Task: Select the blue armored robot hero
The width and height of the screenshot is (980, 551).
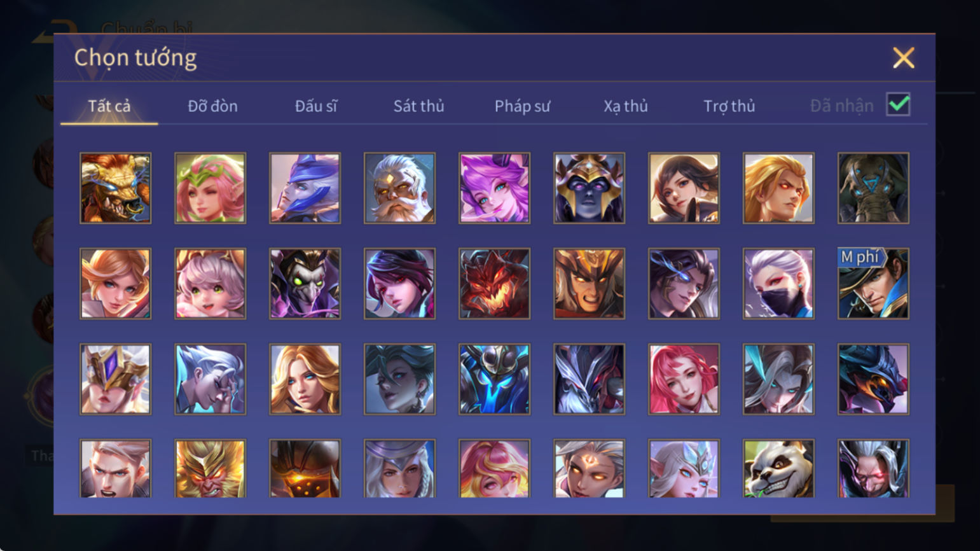Action: pyautogui.click(x=494, y=379)
